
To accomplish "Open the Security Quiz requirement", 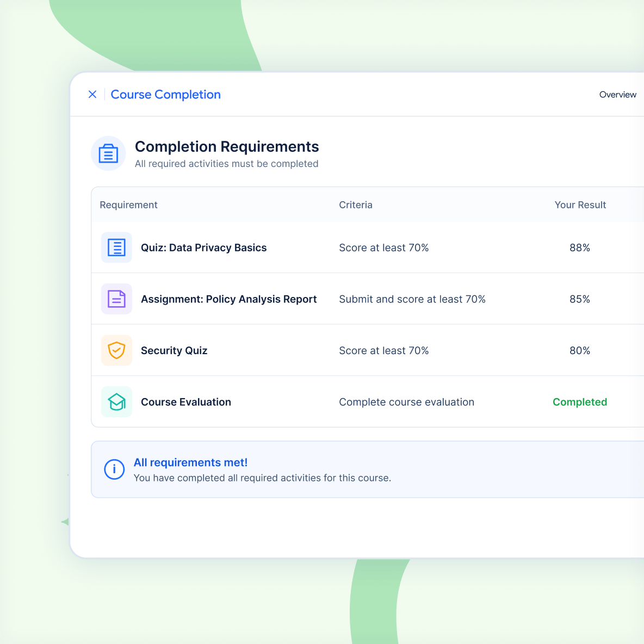I will [174, 350].
